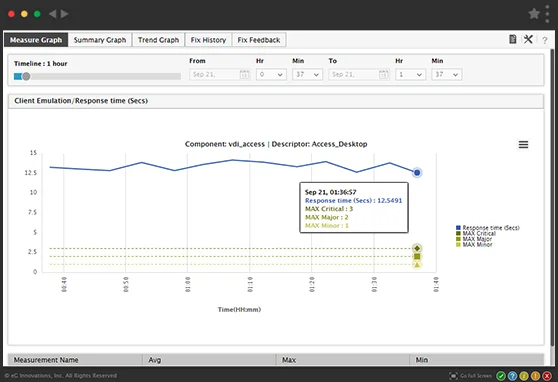Select the Measure Graph tab
Screen dimensions: 558x382
tap(36, 40)
